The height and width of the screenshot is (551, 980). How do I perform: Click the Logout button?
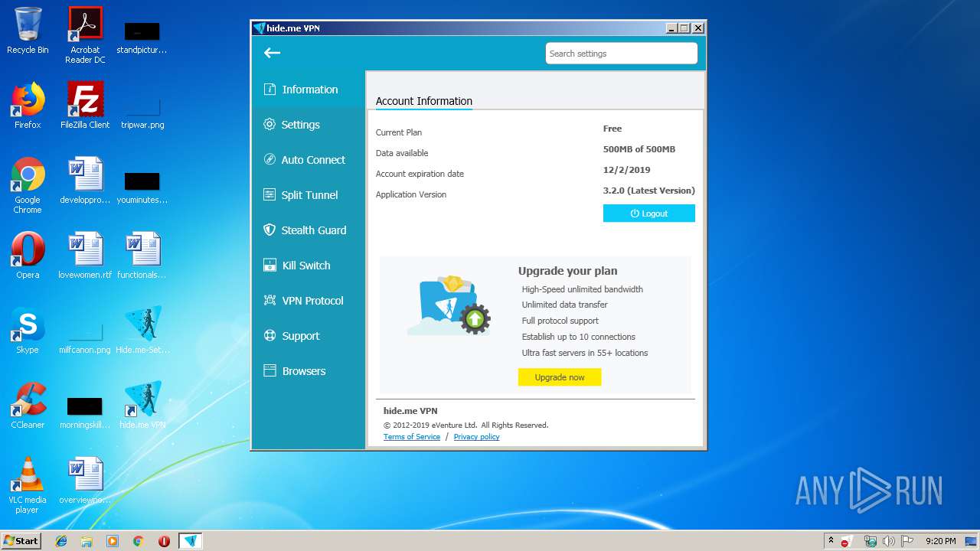[649, 214]
